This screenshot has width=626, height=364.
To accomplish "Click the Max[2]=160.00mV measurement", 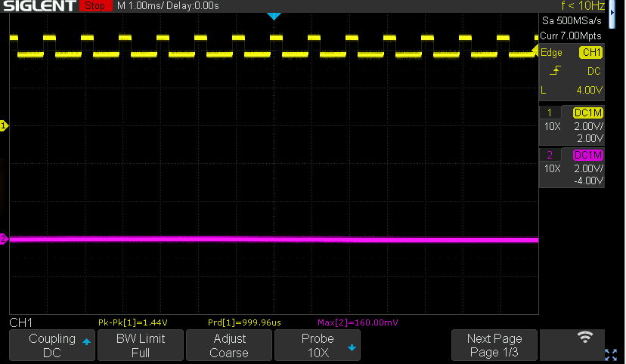I will 358,322.
